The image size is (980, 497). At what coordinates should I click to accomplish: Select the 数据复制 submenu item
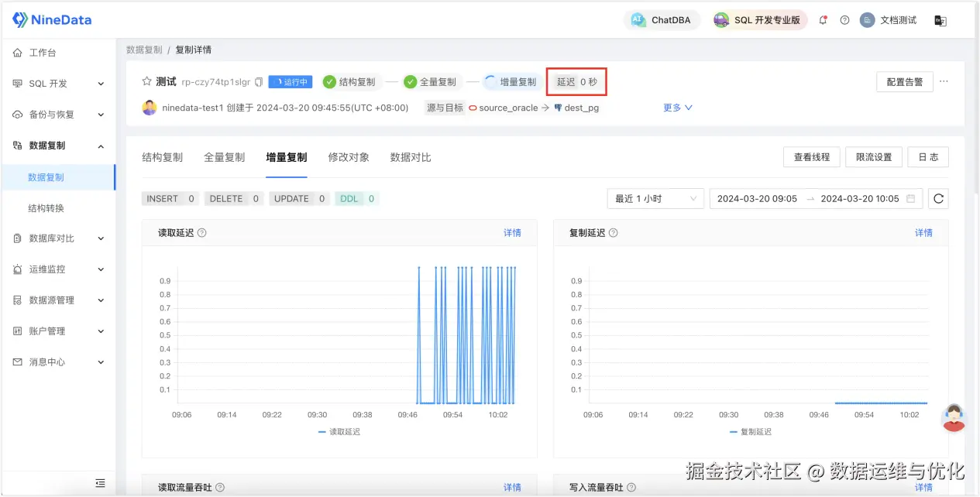click(x=58, y=177)
